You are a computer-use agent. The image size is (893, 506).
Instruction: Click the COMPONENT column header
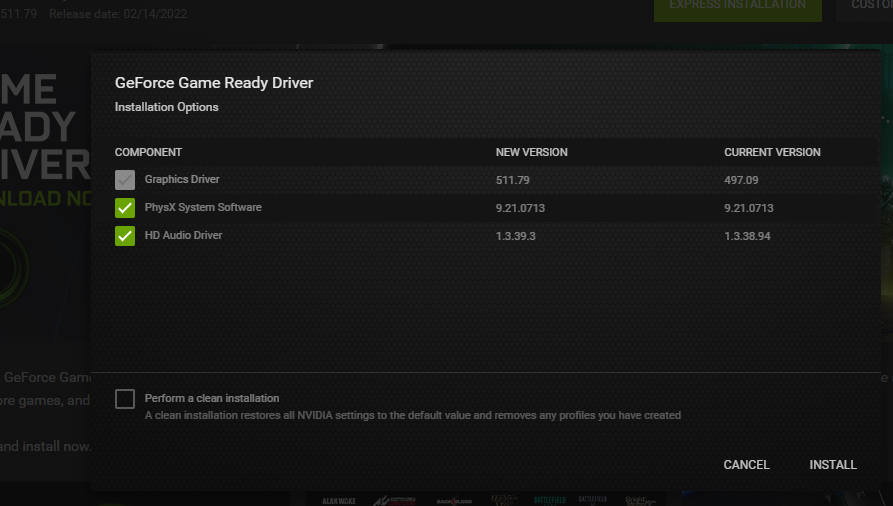click(148, 152)
